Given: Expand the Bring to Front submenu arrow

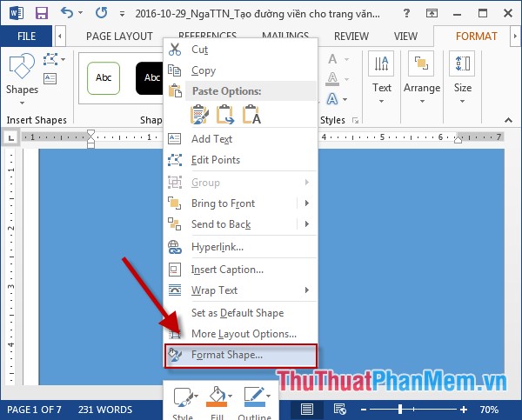Looking at the screenshot, I should coord(307,203).
